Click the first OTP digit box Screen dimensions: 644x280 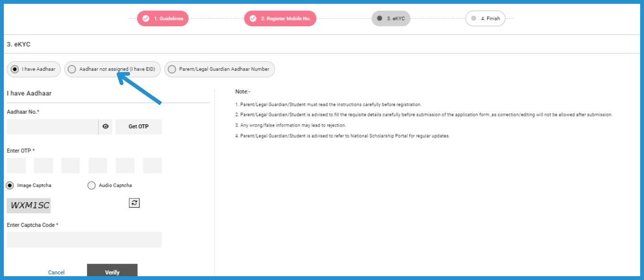pyautogui.click(x=16, y=165)
